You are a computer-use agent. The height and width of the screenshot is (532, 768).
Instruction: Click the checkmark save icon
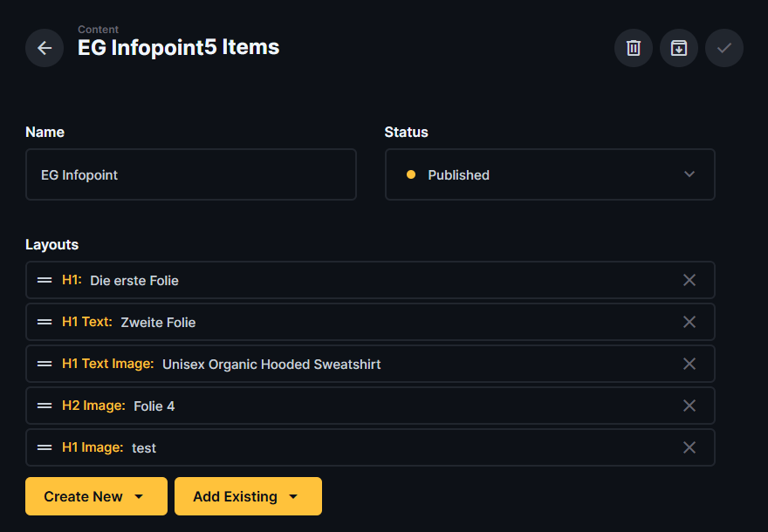(724, 48)
